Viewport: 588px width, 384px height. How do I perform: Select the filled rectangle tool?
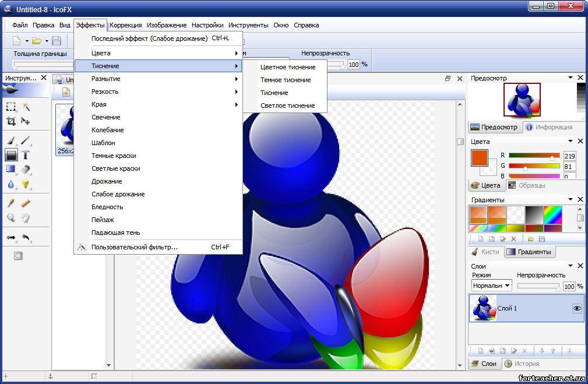tap(11, 155)
